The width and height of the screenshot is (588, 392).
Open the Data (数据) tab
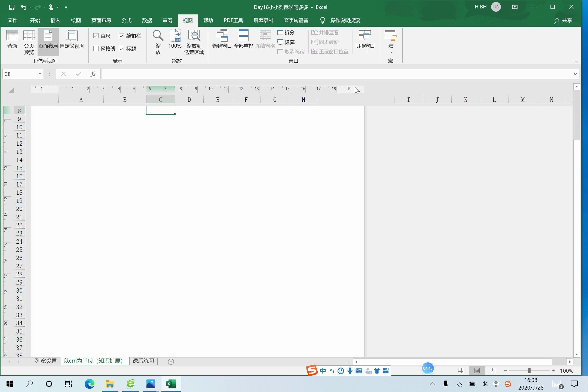point(147,20)
